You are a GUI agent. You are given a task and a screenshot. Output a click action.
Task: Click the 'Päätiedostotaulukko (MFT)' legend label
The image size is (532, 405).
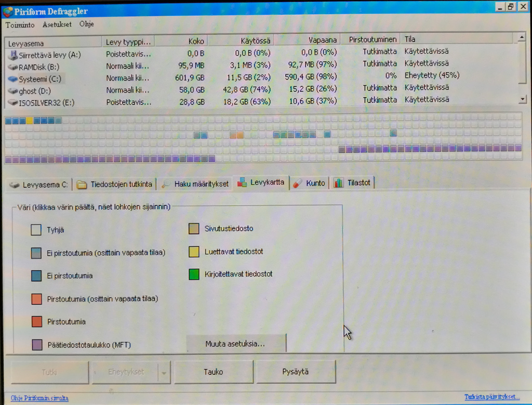click(89, 345)
